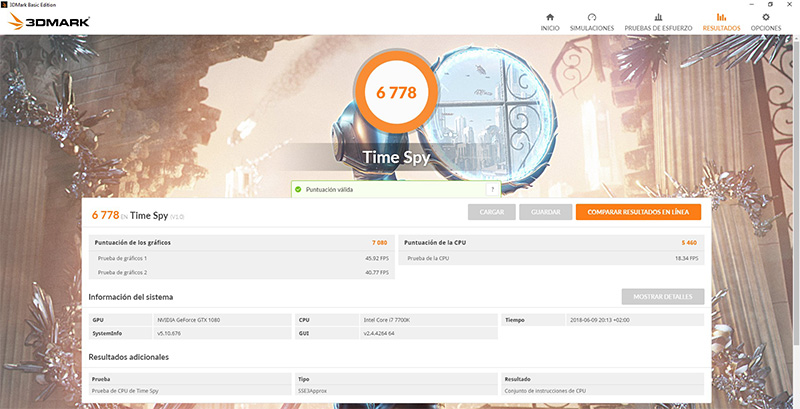800x409 pixels.
Task: Open the Pruebas de esfuerzo chart icon
Action: (x=658, y=17)
